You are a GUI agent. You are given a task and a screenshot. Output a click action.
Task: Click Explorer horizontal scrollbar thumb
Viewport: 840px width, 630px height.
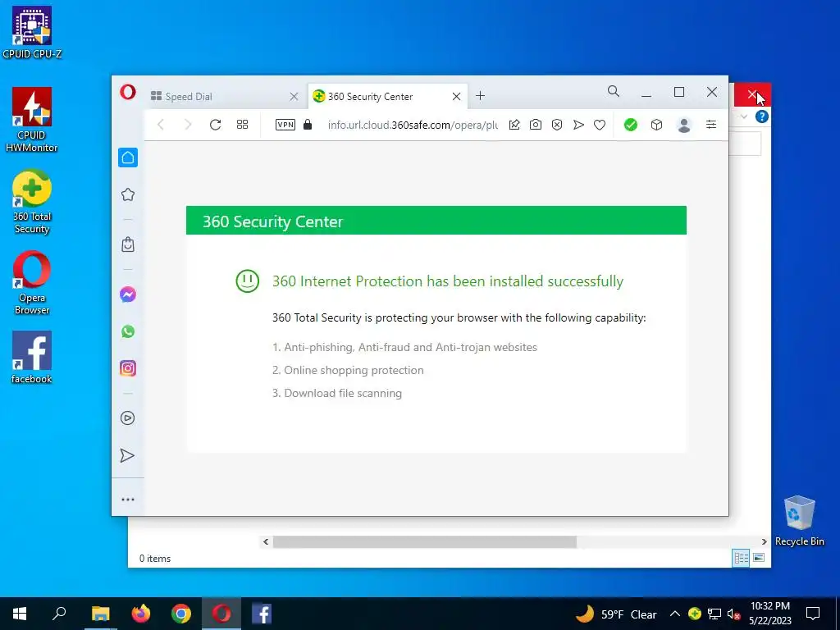pos(425,541)
